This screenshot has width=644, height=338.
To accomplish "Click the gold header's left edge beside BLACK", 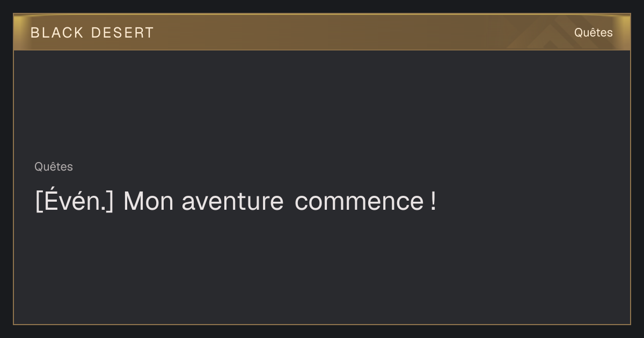I will pyautogui.click(x=21, y=32).
